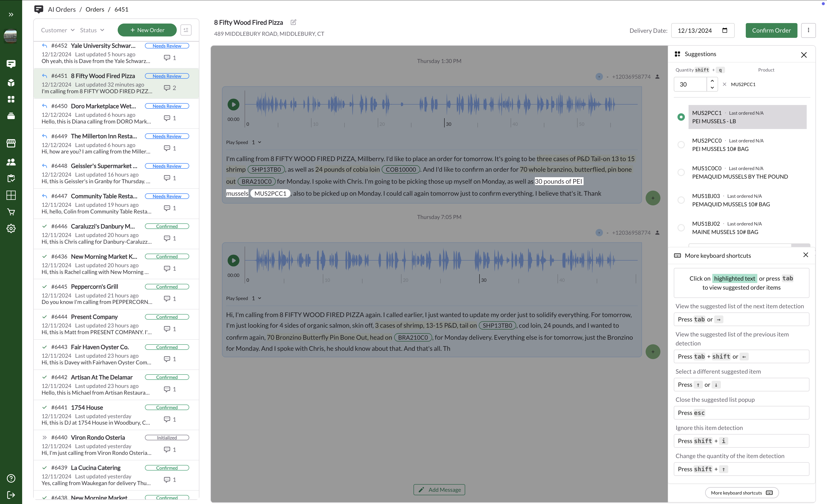Image resolution: width=827 pixels, height=504 pixels.
Task: Play the Thursday 1:30 PM voicemail
Action: [234, 104]
